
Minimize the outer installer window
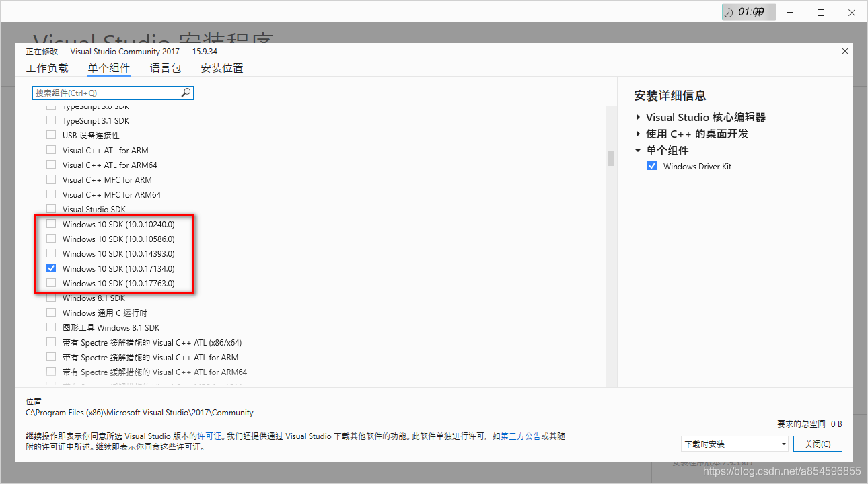tap(790, 12)
